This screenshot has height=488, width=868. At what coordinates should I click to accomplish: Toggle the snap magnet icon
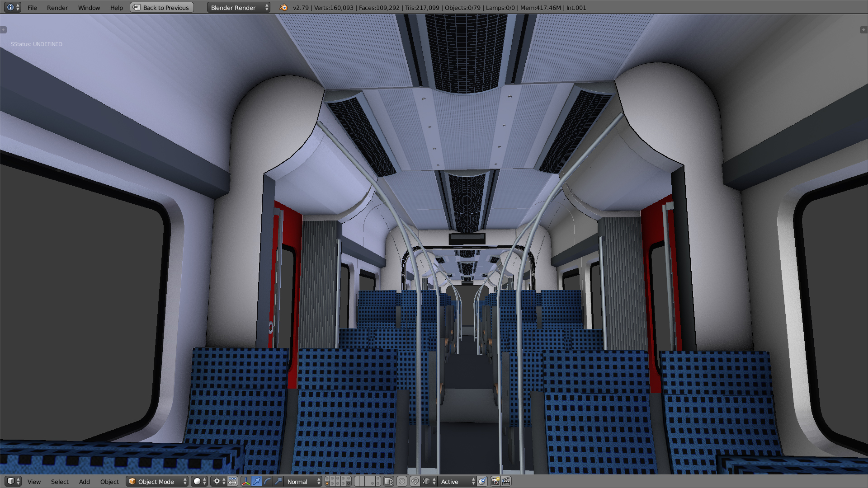pyautogui.click(x=415, y=482)
